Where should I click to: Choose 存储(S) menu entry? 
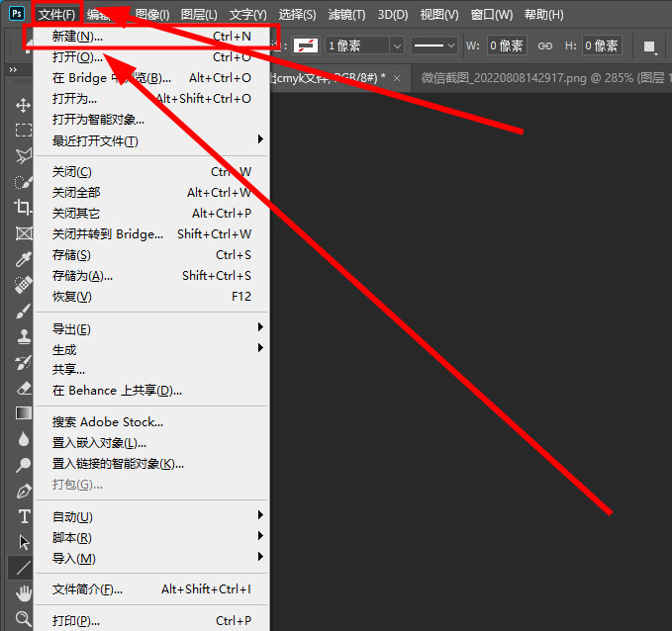[x=150, y=255]
